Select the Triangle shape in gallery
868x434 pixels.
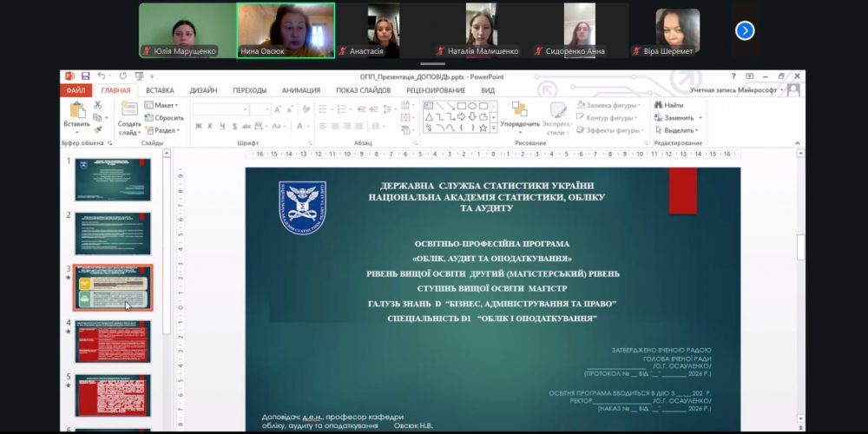click(429, 117)
